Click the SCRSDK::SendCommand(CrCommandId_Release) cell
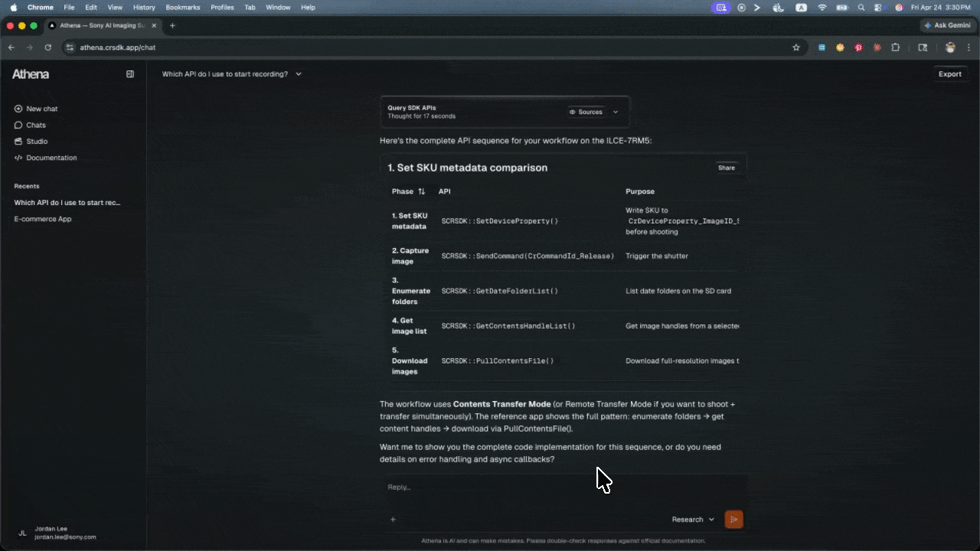 click(528, 256)
